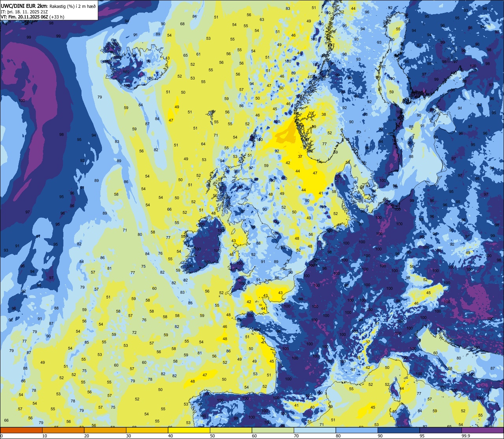This screenshot has height=439, width=504.
Task: Click the legend tick label '40'
Action: pos(170,436)
